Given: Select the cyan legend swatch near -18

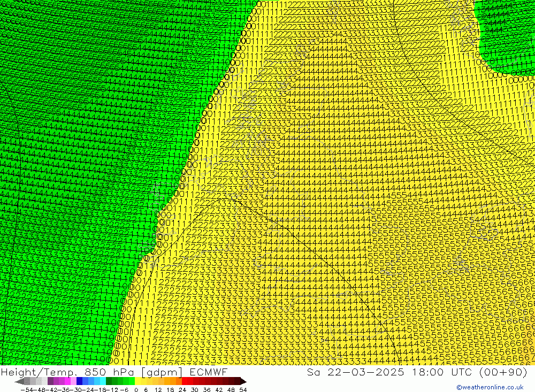Looking at the screenshot, I should [x=103, y=381].
